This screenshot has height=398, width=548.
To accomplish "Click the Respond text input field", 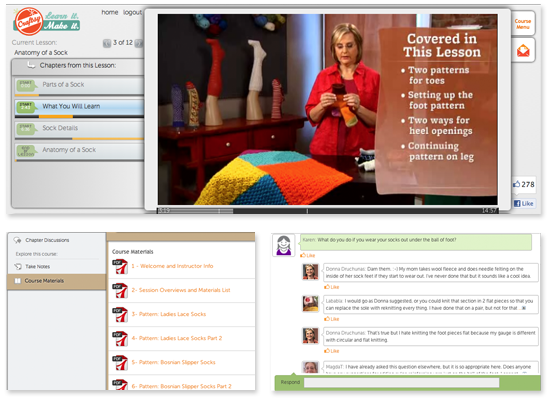I will 402,383.
